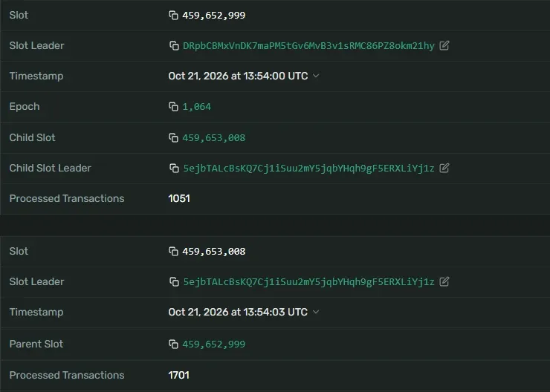Viewport: 550px width, 392px height.
Task: Select processed transactions value 1701
Action: pyautogui.click(x=179, y=375)
